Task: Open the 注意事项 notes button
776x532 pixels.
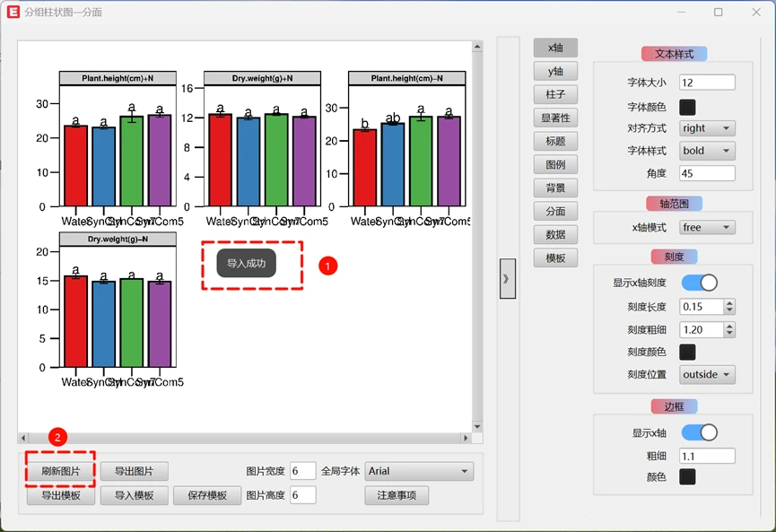Action: pos(397,495)
